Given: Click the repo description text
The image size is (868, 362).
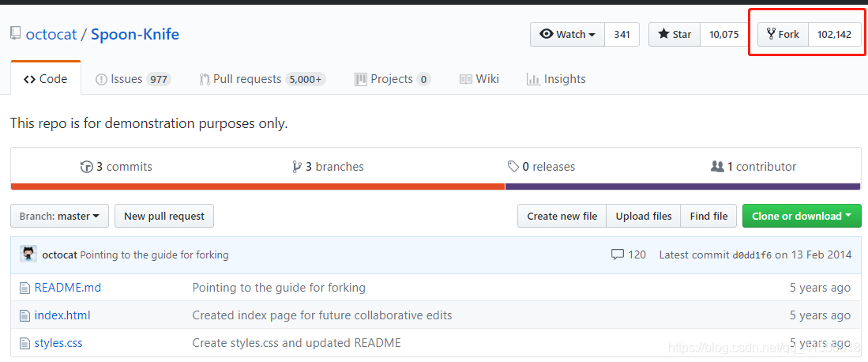Looking at the screenshot, I should (149, 123).
